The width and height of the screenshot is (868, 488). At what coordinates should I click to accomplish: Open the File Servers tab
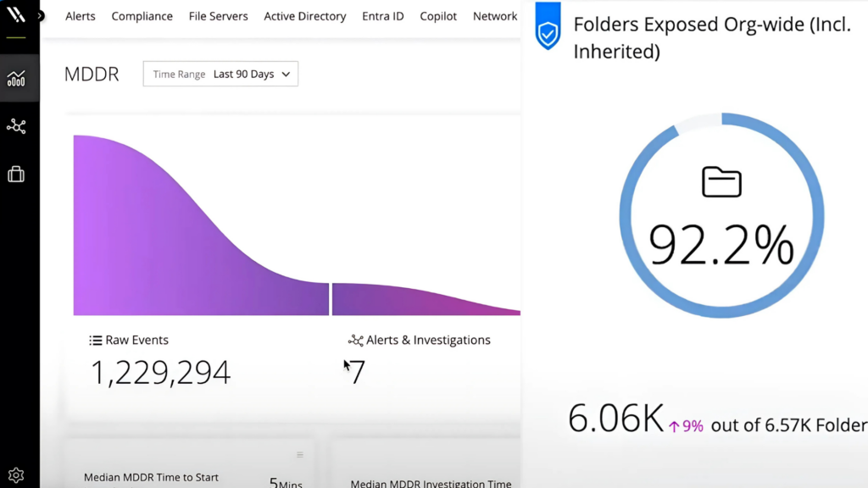pos(218,16)
